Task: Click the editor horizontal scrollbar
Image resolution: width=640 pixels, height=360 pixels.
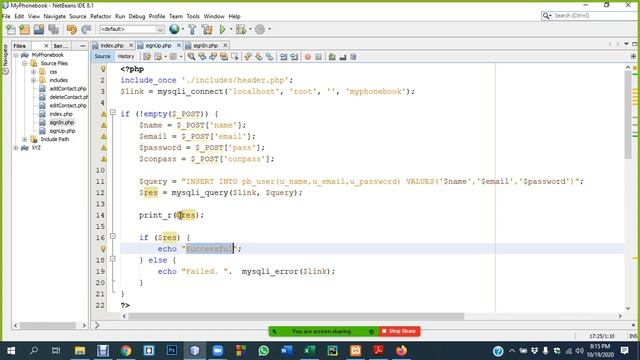Action: click(x=296, y=316)
